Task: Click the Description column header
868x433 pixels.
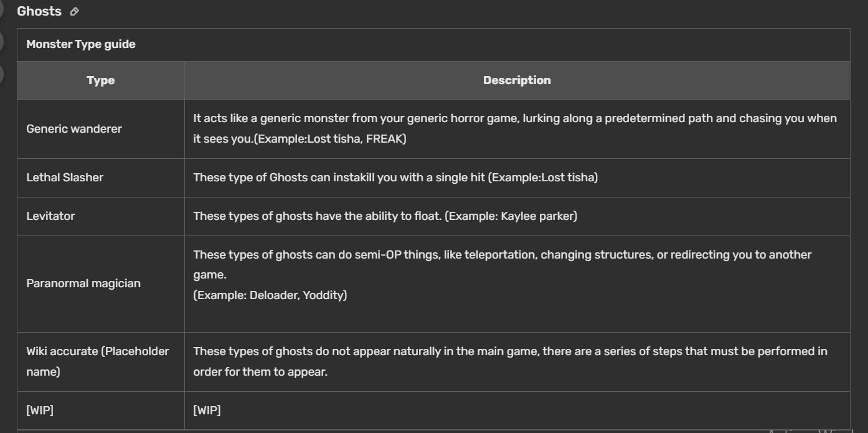Action: tap(517, 80)
